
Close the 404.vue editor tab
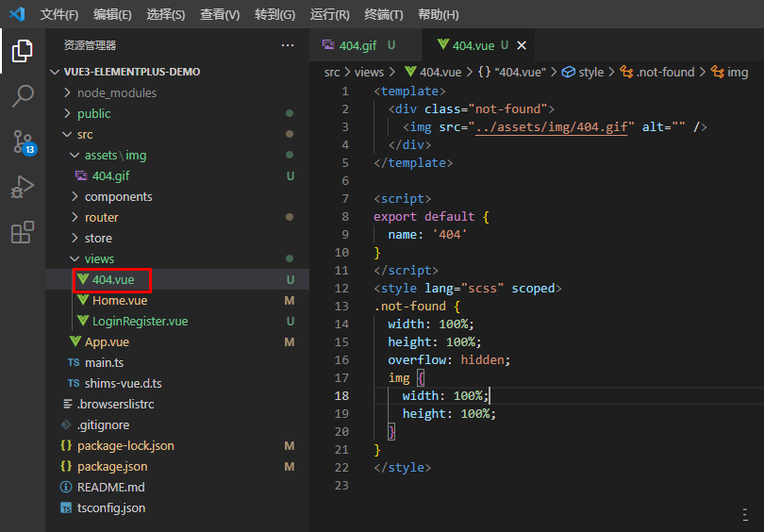[522, 45]
